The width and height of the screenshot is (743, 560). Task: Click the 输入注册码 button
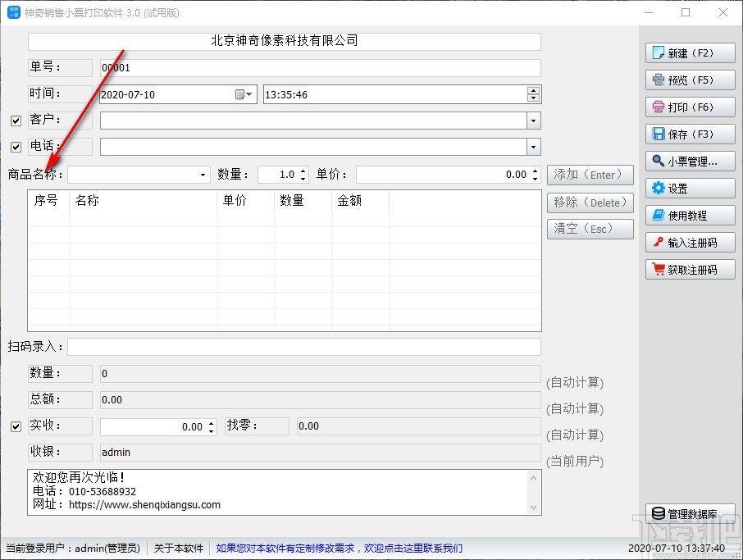(690, 243)
